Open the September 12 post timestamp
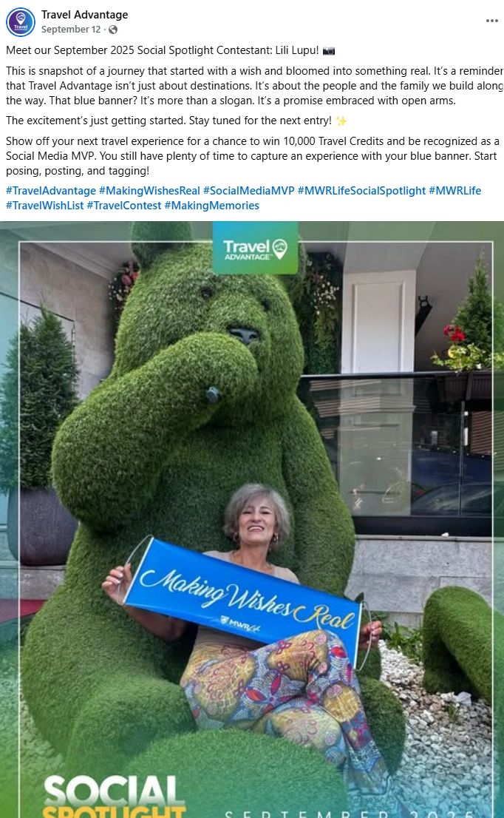504x818 pixels. click(71, 30)
